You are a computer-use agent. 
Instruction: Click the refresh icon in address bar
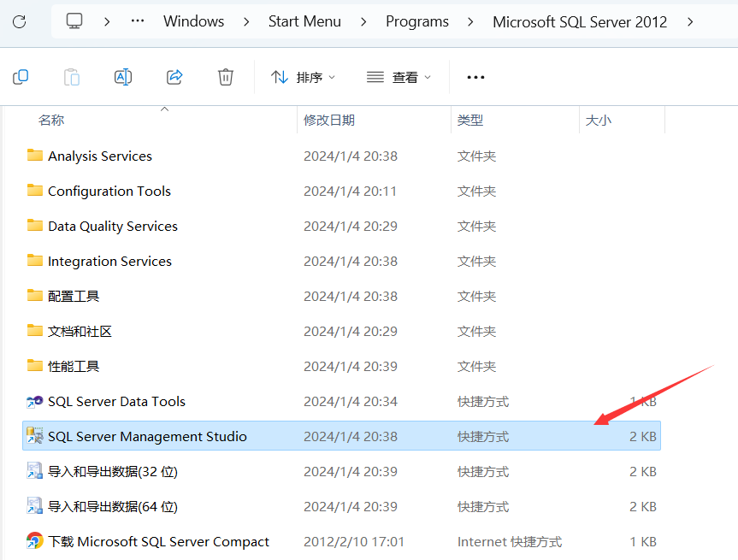coord(20,21)
